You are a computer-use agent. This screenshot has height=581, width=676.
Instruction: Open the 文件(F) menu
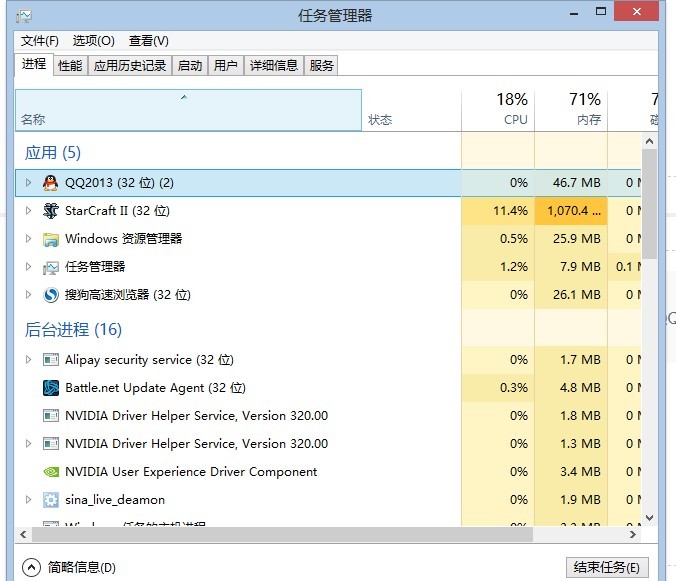(40, 41)
